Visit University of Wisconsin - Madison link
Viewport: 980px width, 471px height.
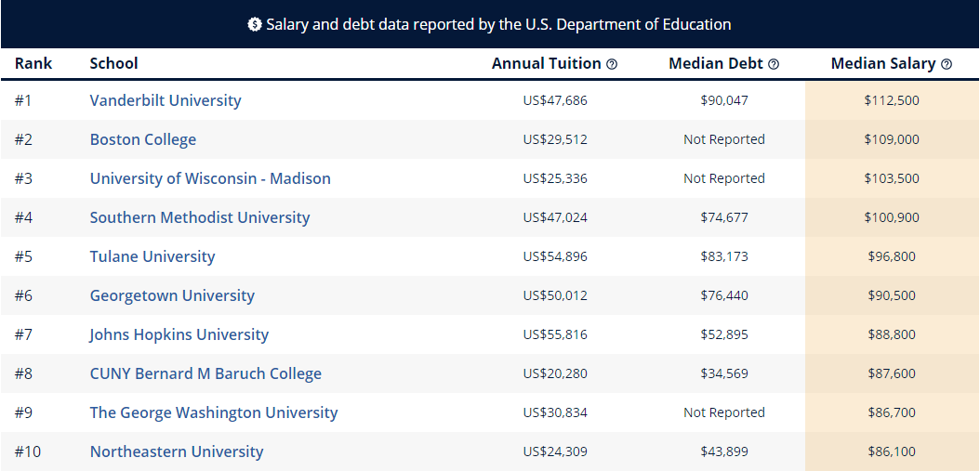(210, 178)
